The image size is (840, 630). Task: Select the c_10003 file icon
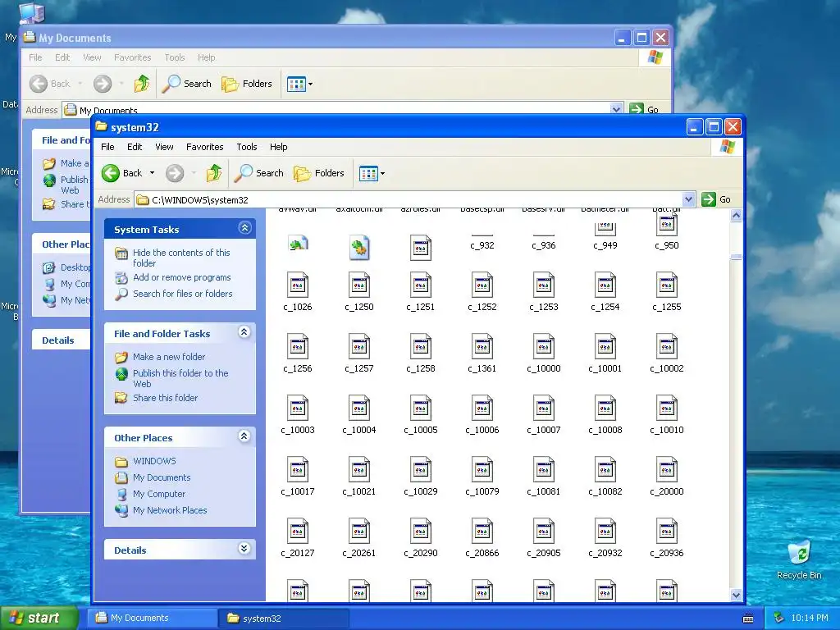(x=297, y=409)
